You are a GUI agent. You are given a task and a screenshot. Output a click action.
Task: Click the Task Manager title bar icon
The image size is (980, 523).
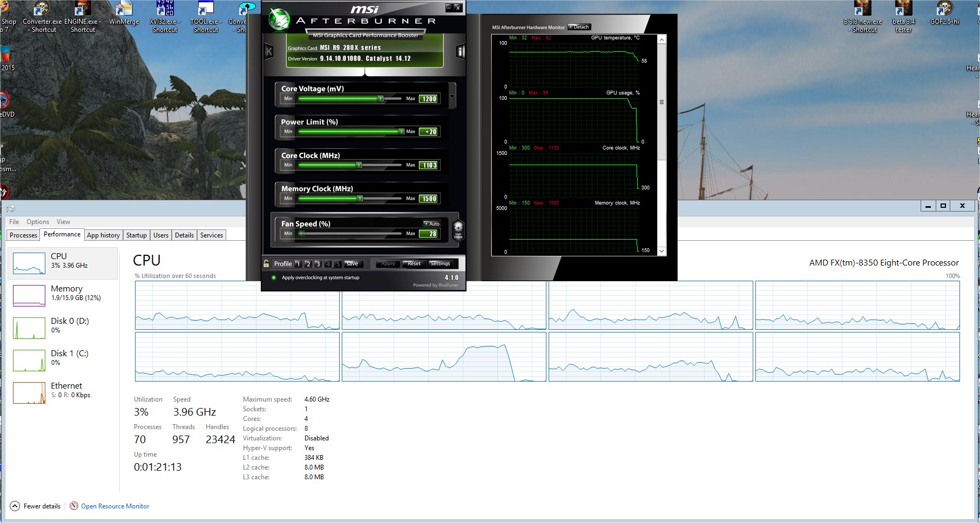[x=11, y=208]
